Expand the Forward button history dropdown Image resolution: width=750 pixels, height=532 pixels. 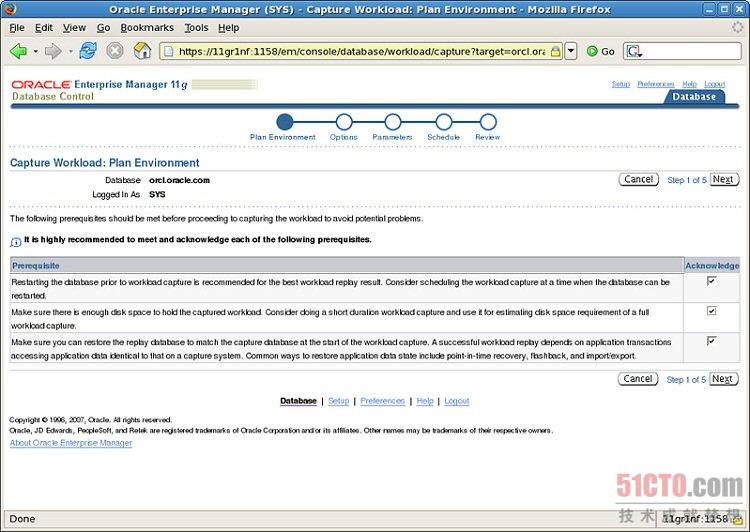(69, 51)
